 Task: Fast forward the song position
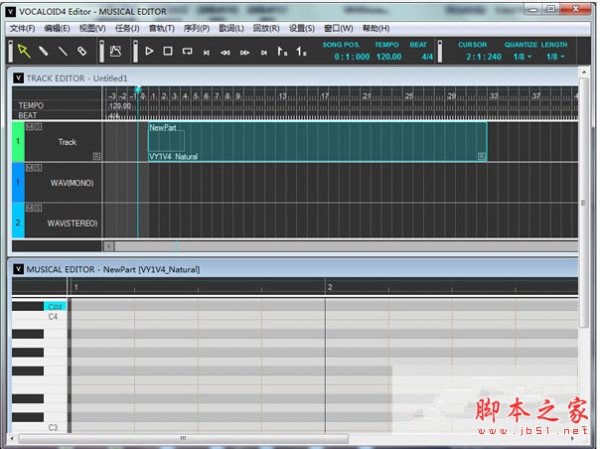click(245, 53)
